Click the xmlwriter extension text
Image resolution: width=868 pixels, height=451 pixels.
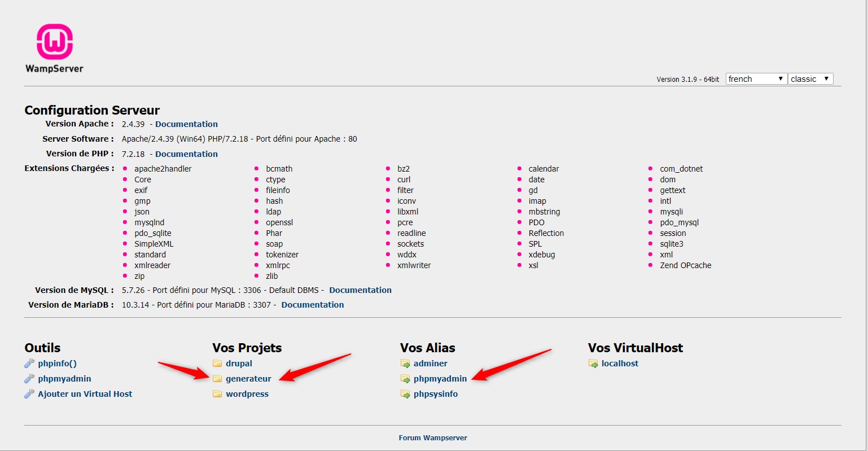(x=414, y=265)
